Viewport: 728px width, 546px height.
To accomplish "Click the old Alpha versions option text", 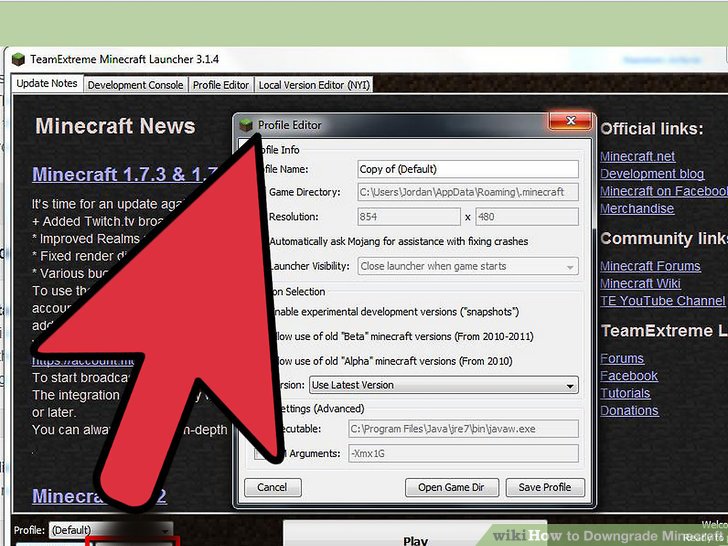I will pos(393,361).
